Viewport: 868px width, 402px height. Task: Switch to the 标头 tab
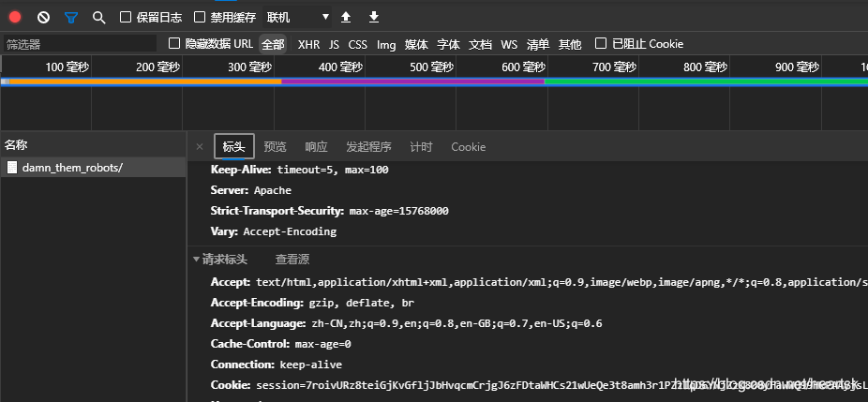pyautogui.click(x=234, y=147)
